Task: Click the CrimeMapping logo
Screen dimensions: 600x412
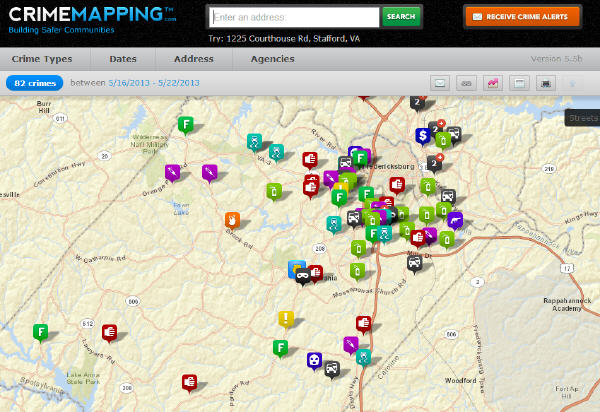Action: tap(92, 19)
